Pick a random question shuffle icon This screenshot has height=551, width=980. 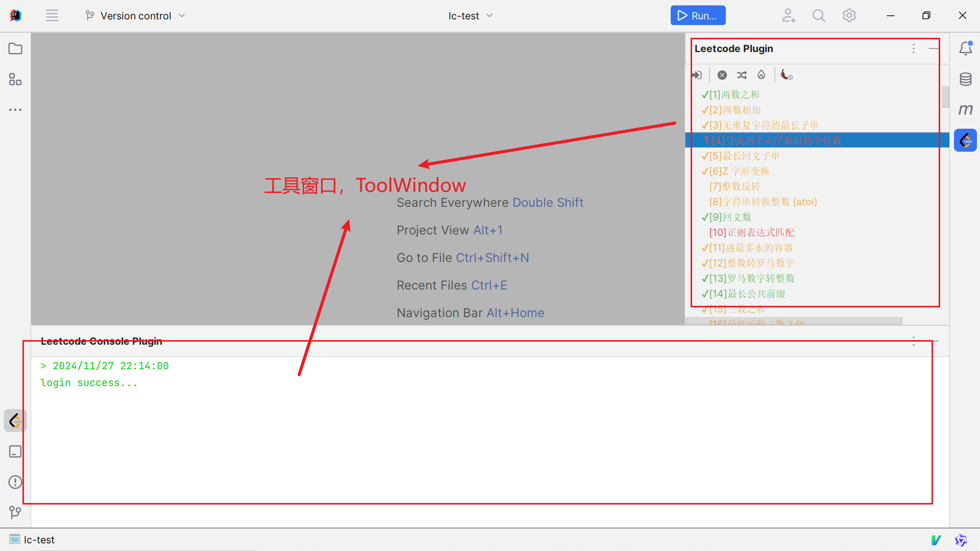click(742, 75)
